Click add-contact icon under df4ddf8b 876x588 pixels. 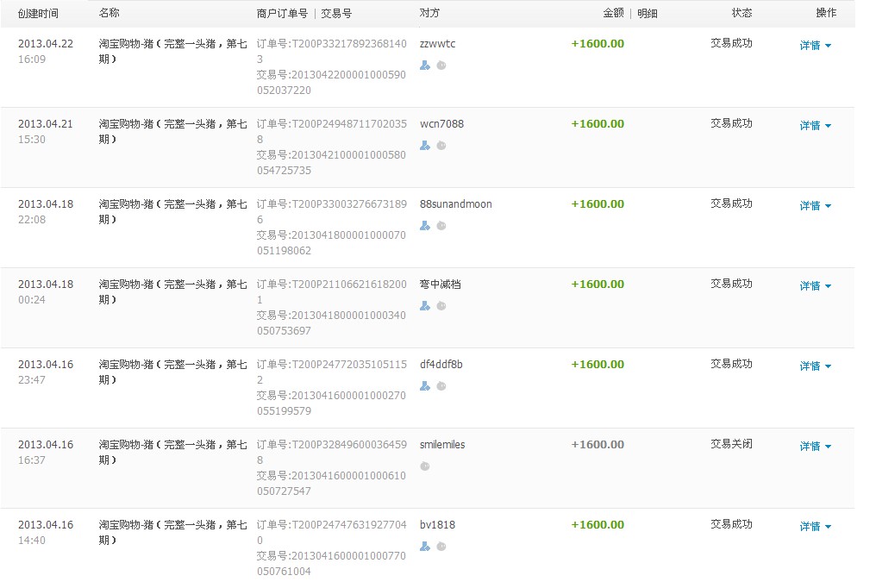point(424,386)
